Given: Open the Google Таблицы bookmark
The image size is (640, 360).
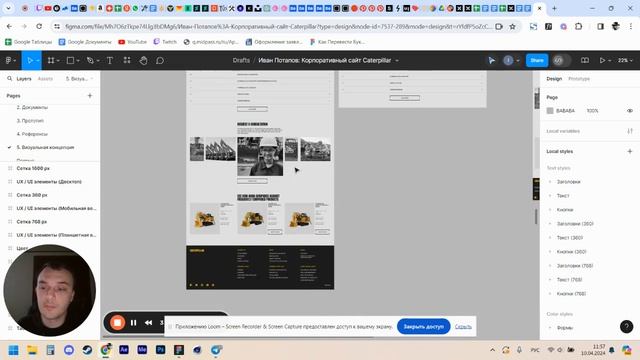Looking at the screenshot, I should [x=29, y=42].
